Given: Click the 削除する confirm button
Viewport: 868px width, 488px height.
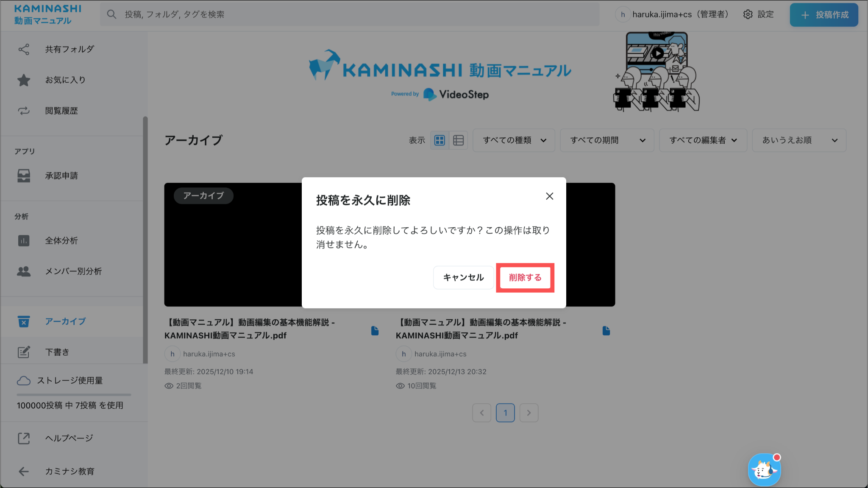Looking at the screenshot, I should [x=525, y=278].
